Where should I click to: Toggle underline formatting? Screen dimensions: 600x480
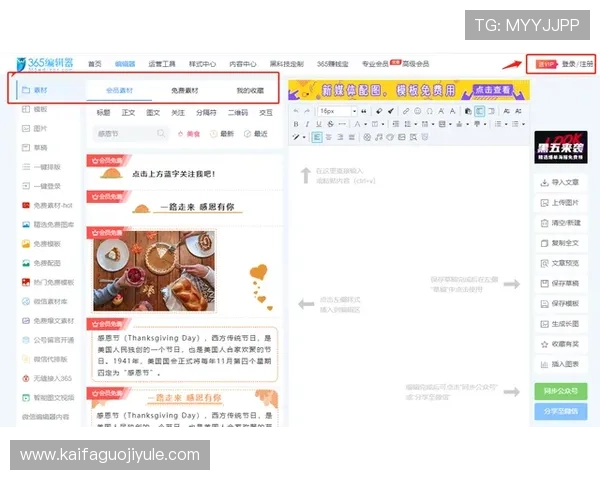319,124
